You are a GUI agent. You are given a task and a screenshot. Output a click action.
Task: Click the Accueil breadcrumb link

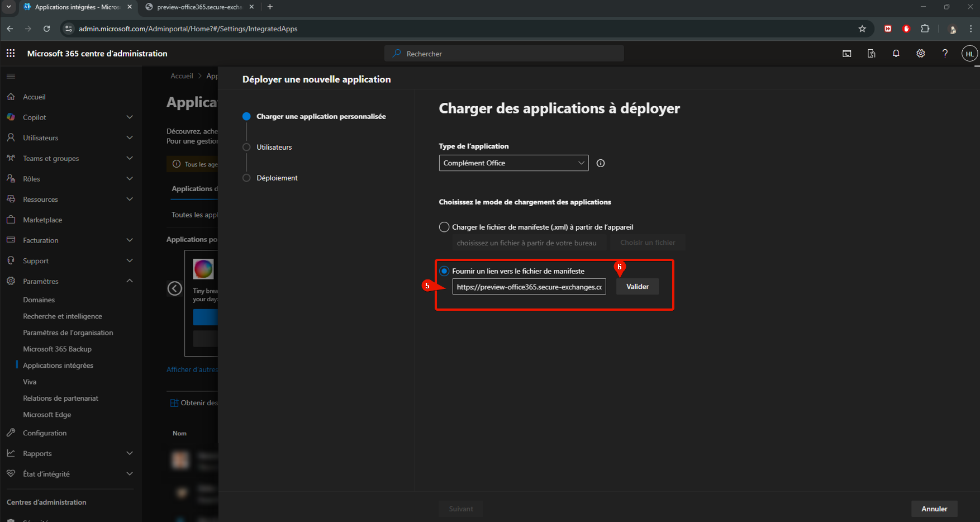[x=182, y=76]
